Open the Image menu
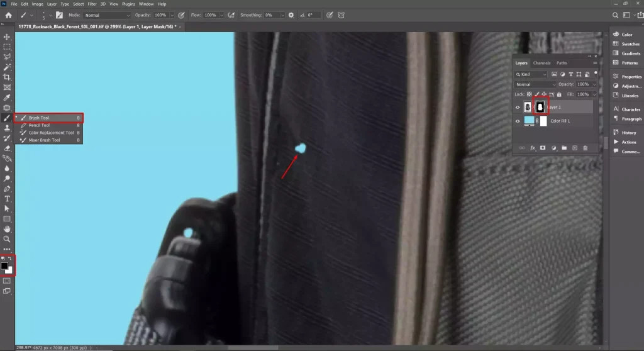 pyautogui.click(x=37, y=4)
